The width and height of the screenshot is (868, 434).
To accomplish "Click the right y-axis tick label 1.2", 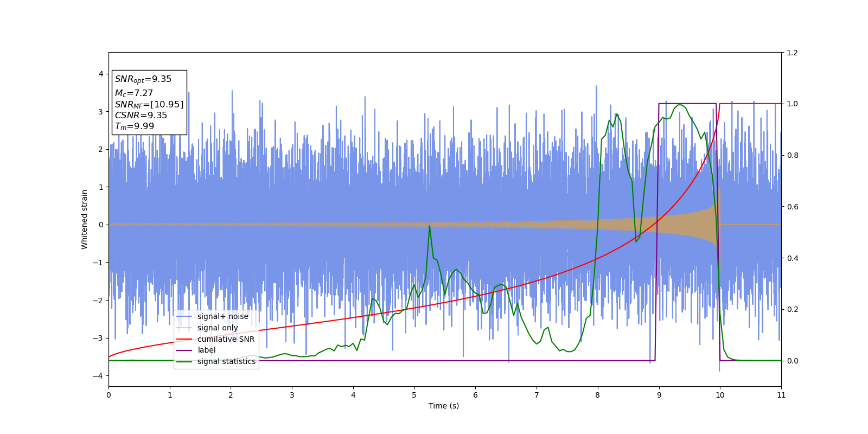I will pos(792,53).
